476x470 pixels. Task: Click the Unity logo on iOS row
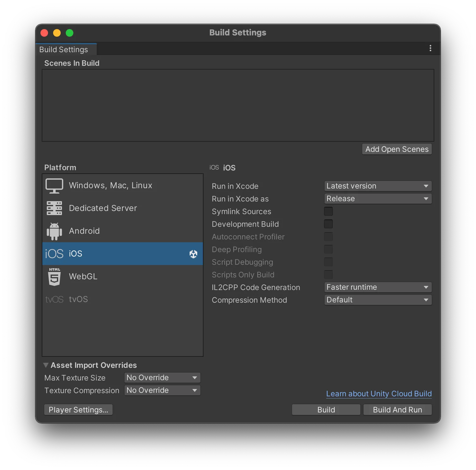[x=193, y=254]
